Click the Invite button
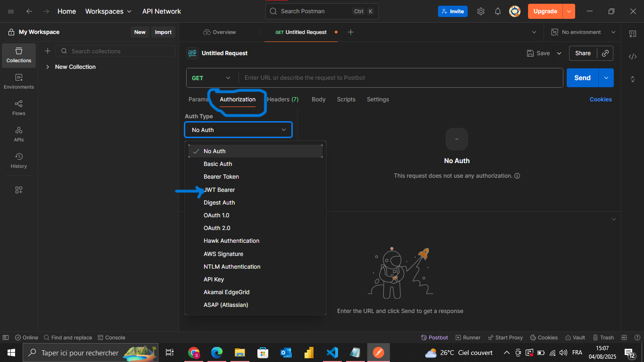 453,11
